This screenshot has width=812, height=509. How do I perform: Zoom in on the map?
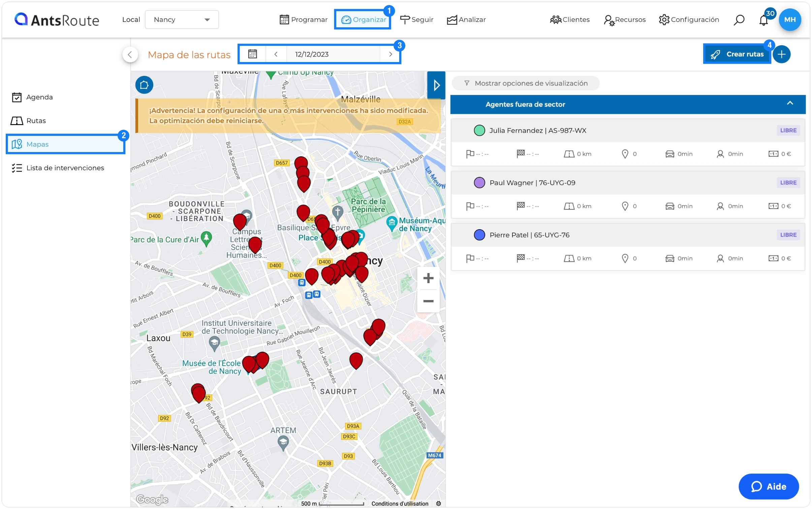pos(428,278)
